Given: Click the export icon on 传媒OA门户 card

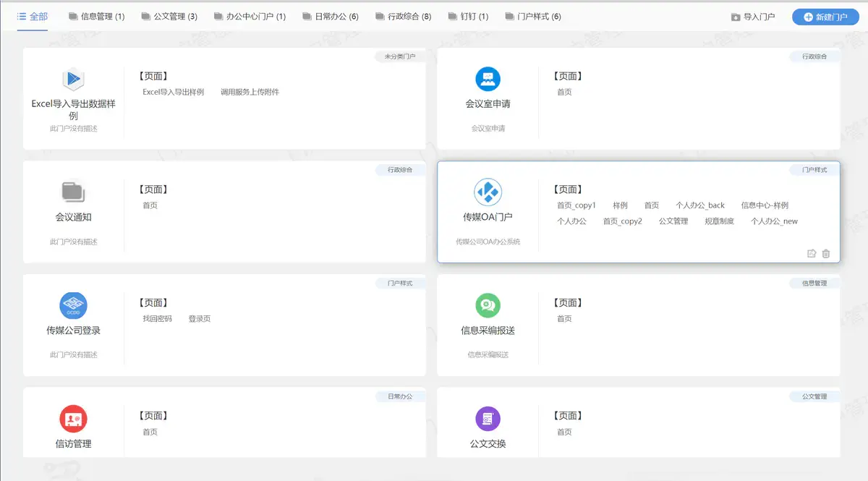Looking at the screenshot, I should (x=812, y=254).
